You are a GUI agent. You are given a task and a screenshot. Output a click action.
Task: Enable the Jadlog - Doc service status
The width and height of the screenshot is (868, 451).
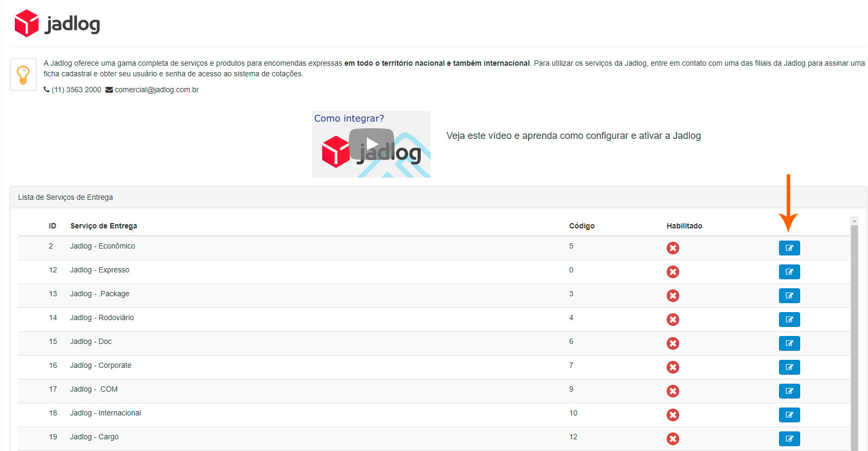673,343
